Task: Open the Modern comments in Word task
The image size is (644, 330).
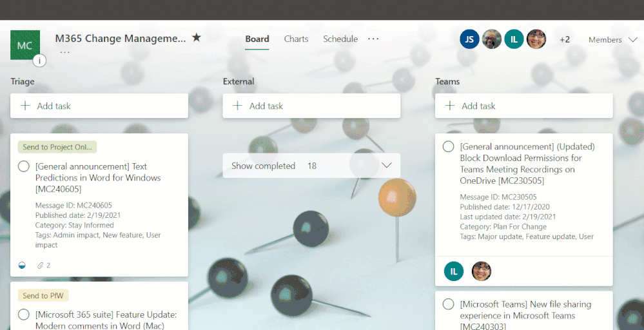Action: coord(106,320)
